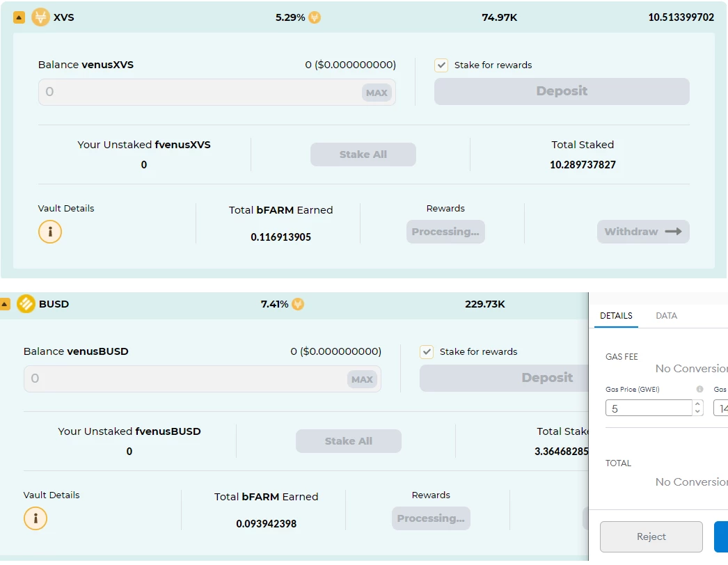Click the BUSD token logo icon
Image resolution: width=728 pixels, height=565 pixels.
26,304
